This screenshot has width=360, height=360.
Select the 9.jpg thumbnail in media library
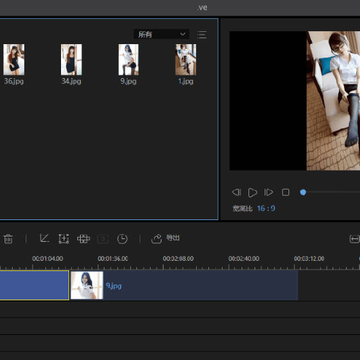click(x=128, y=59)
